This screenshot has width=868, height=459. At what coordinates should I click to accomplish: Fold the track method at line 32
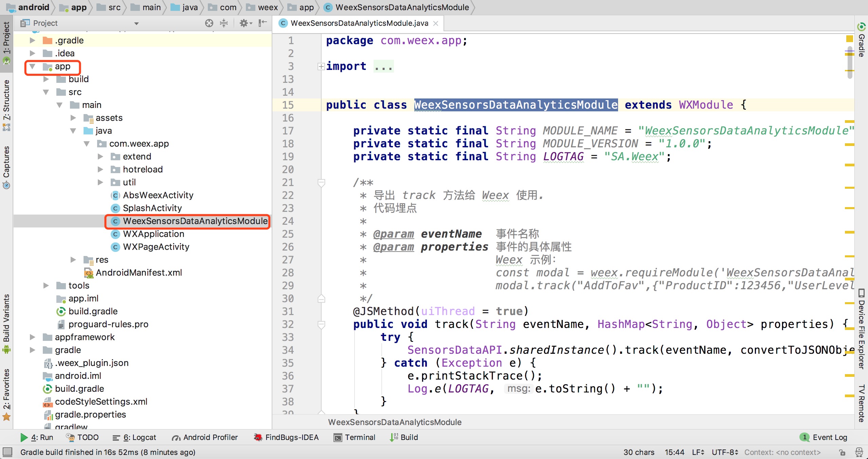tap(321, 325)
